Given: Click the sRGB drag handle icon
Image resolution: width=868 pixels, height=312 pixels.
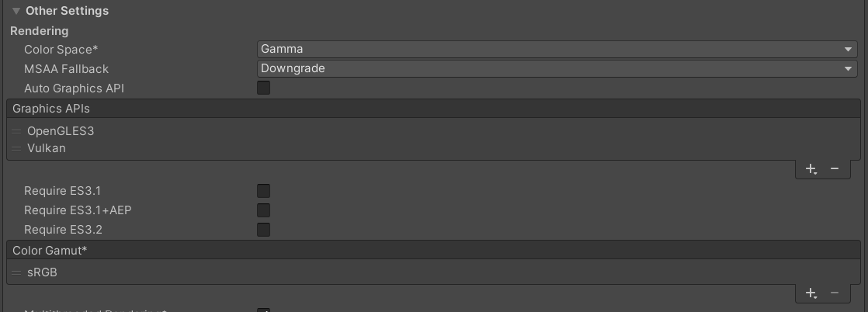Looking at the screenshot, I should (17, 272).
